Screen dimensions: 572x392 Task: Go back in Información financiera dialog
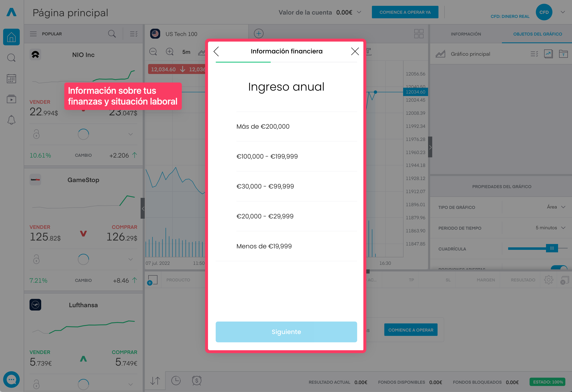[x=216, y=51]
